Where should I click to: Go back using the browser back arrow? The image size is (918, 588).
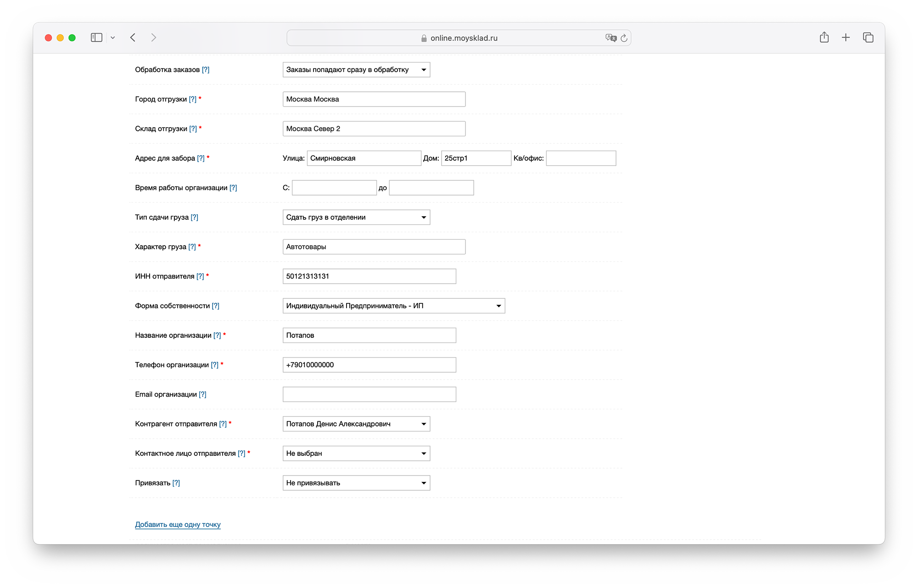tap(133, 38)
